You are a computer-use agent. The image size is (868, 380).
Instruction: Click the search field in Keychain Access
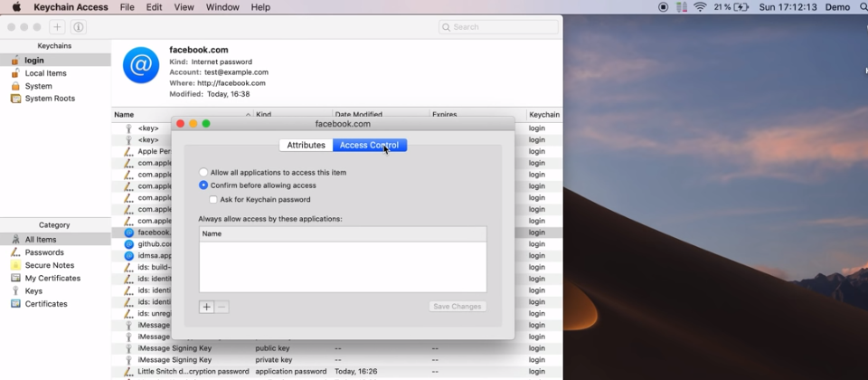pyautogui.click(x=498, y=27)
